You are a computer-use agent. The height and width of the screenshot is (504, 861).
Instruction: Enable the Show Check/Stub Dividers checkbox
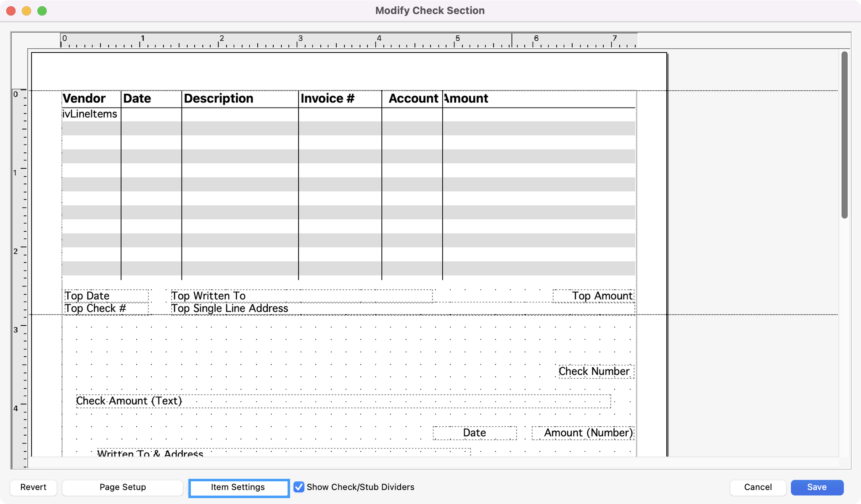299,487
